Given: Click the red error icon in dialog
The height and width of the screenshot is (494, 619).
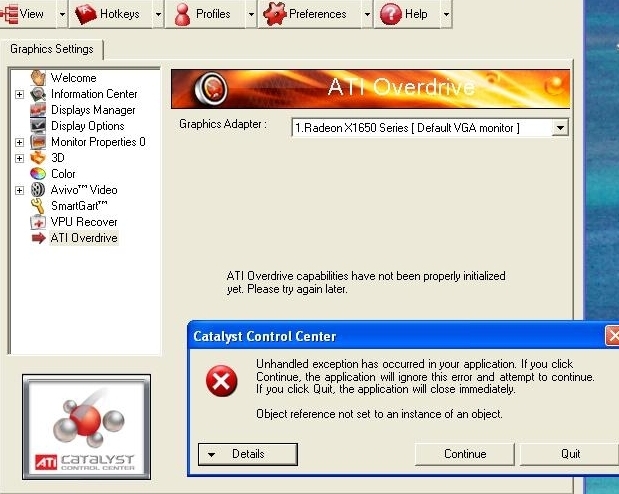Looking at the screenshot, I should pyautogui.click(x=221, y=381).
